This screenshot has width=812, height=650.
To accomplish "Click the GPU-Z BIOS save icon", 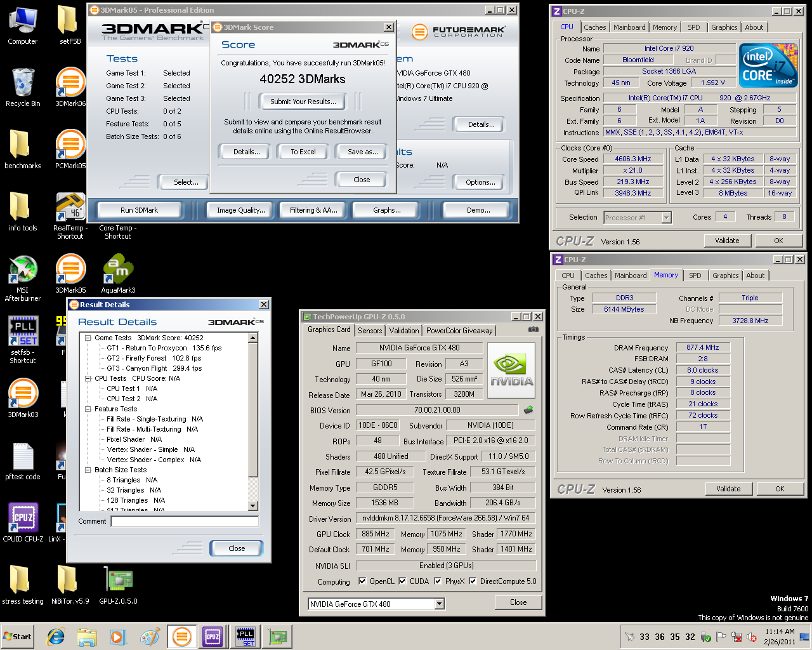I will point(528,410).
